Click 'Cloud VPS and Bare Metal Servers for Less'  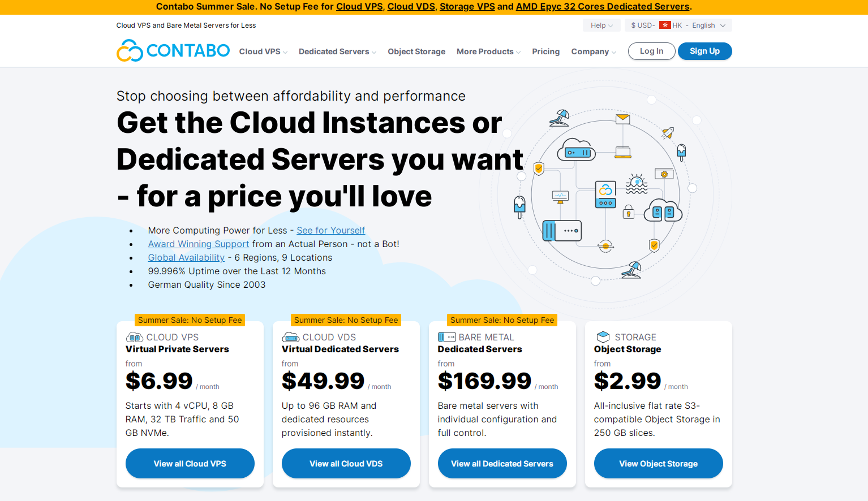pyautogui.click(x=186, y=25)
